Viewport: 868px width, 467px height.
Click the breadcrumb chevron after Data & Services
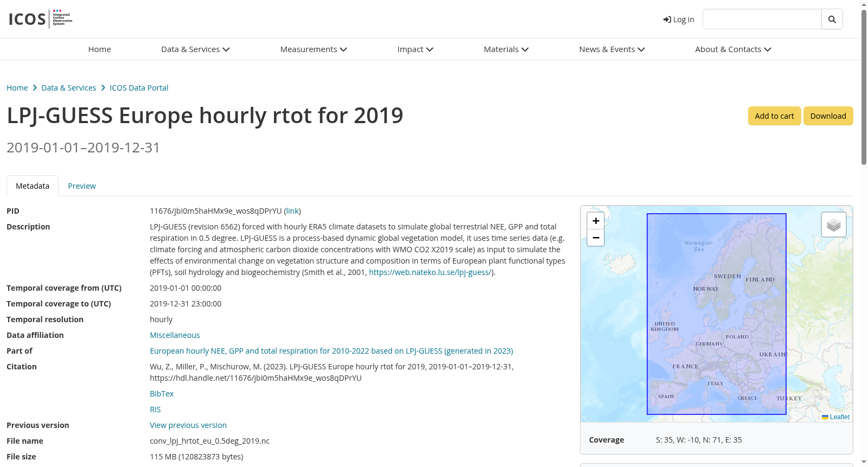tap(103, 88)
